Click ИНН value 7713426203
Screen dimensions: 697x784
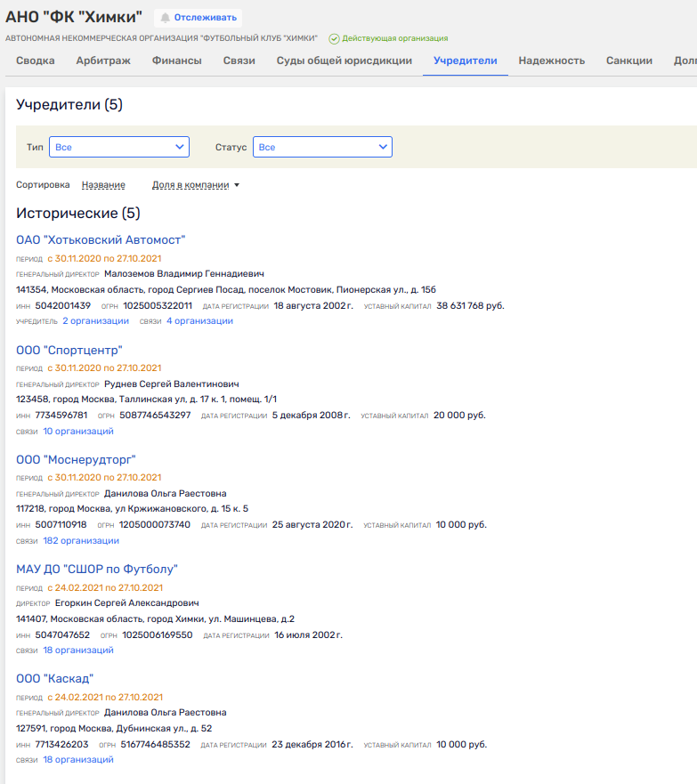coord(62,745)
